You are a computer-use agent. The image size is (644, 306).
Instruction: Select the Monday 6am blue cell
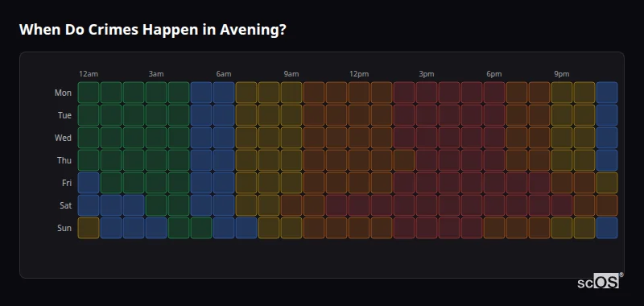pyautogui.click(x=224, y=93)
